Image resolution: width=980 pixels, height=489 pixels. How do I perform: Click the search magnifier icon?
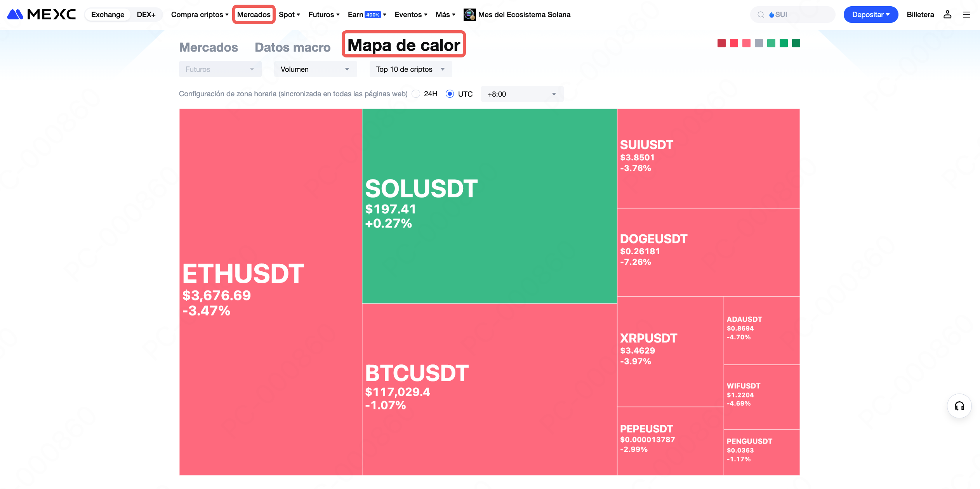click(761, 15)
